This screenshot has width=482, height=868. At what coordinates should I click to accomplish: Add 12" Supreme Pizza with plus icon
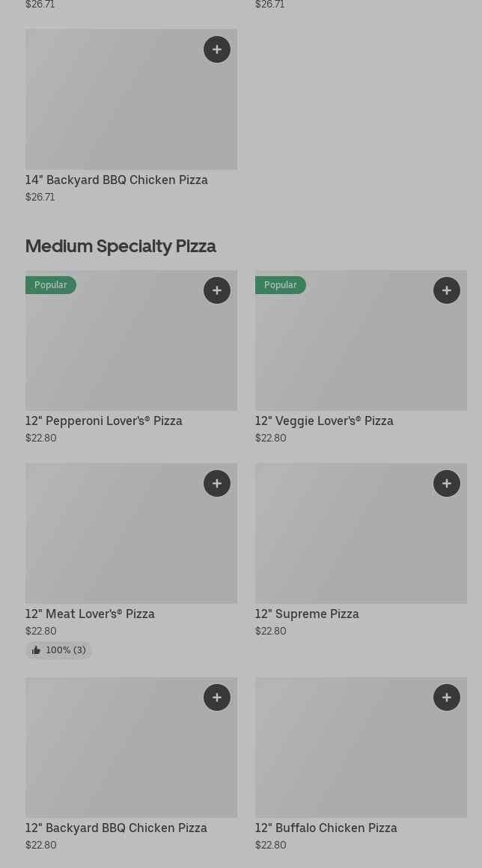447,483
